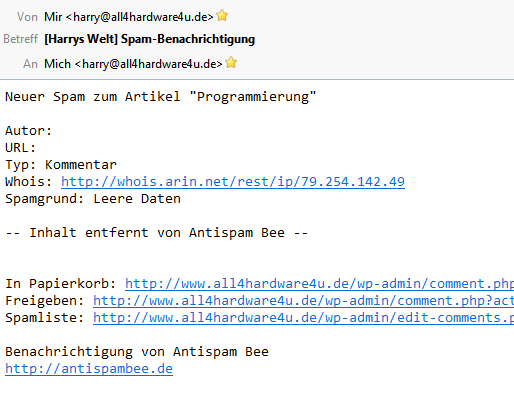Click sender Mir <harry@all4hardware4u.de>
514x402 pixels.
129,17
